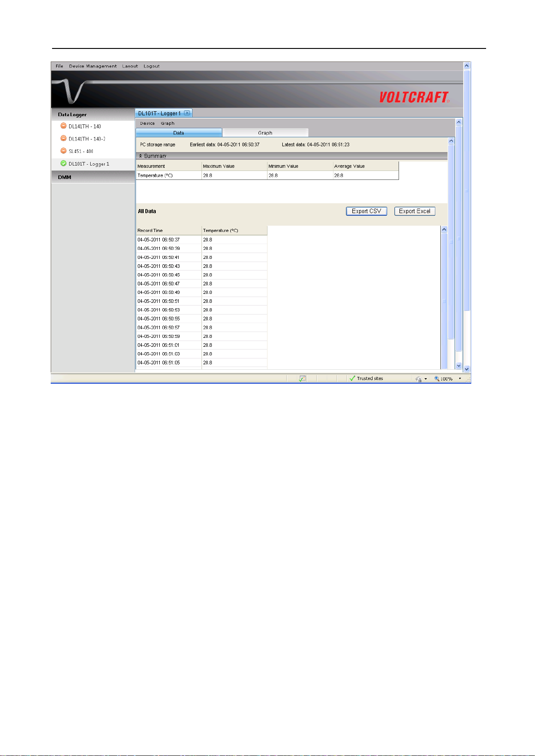Sort by Record Time column header
Viewport: 535px width, 756px height.
[x=169, y=231]
